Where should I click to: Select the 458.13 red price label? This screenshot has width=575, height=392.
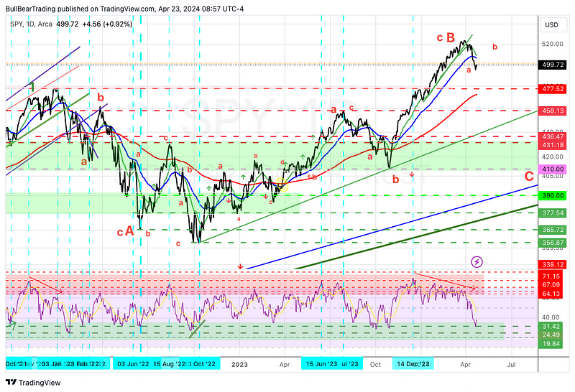click(x=553, y=111)
